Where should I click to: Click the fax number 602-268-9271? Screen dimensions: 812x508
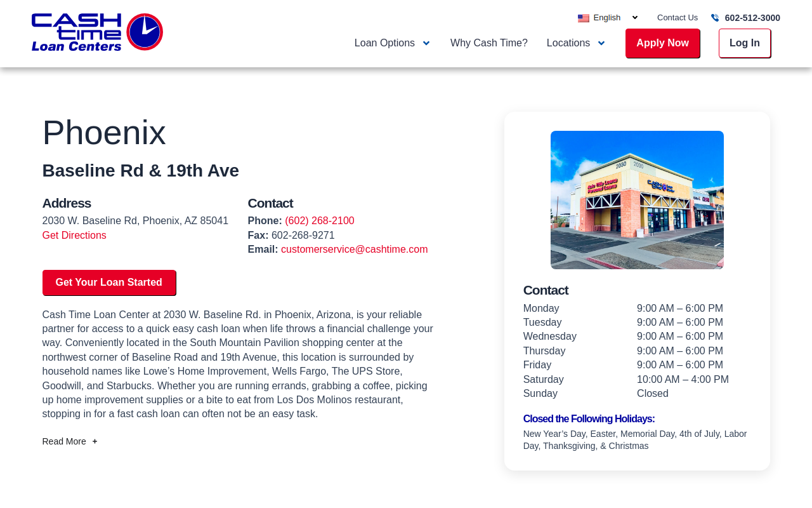(303, 236)
